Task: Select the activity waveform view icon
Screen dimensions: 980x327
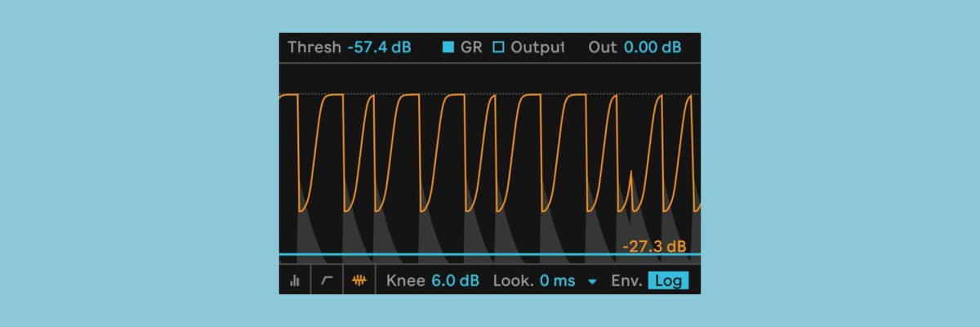Action: click(359, 280)
